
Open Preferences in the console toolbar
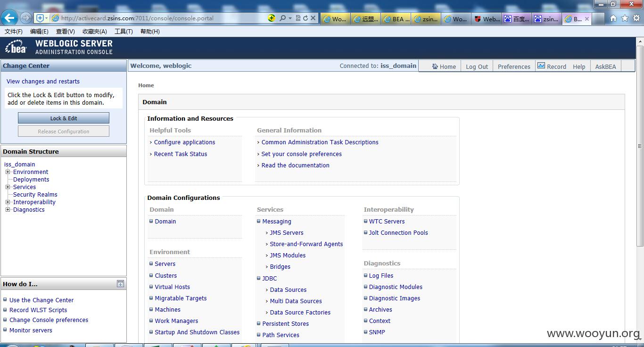514,66
